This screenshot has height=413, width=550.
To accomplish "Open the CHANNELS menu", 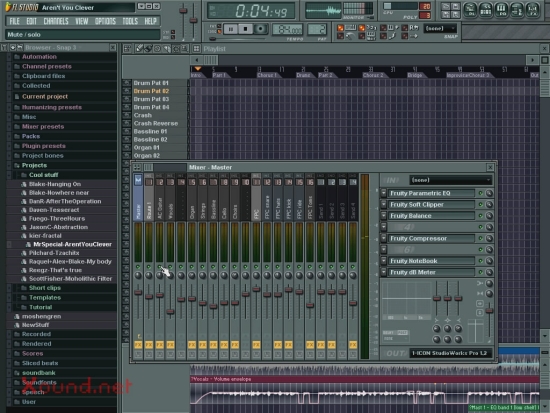I will point(56,21).
